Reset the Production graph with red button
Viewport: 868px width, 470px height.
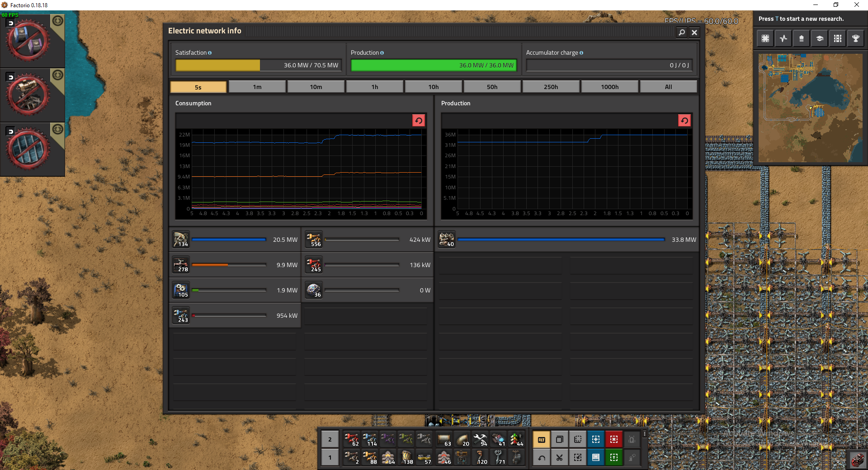coord(684,120)
